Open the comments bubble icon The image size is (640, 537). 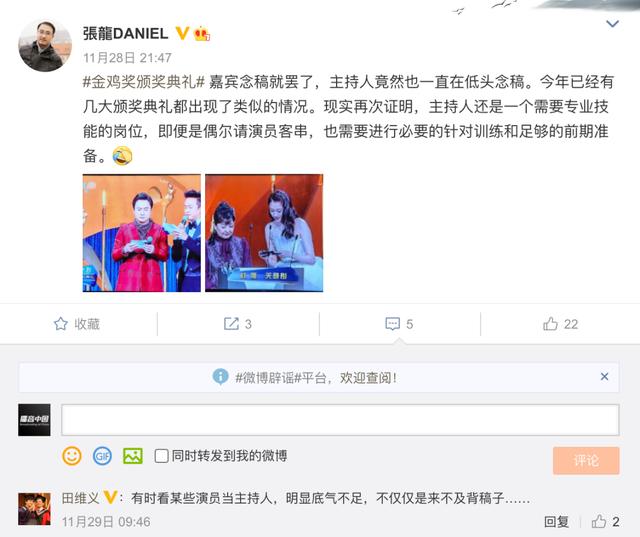pyautogui.click(x=392, y=324)
